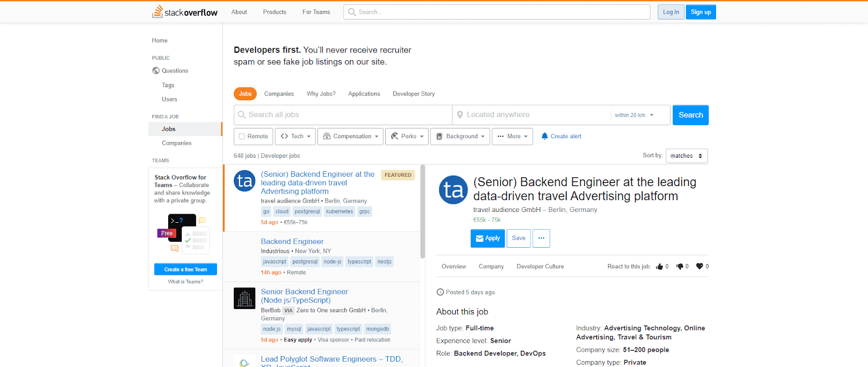Click BerBob company logo in job list
This screenshot has width=868, height=367.
point(245,298)
